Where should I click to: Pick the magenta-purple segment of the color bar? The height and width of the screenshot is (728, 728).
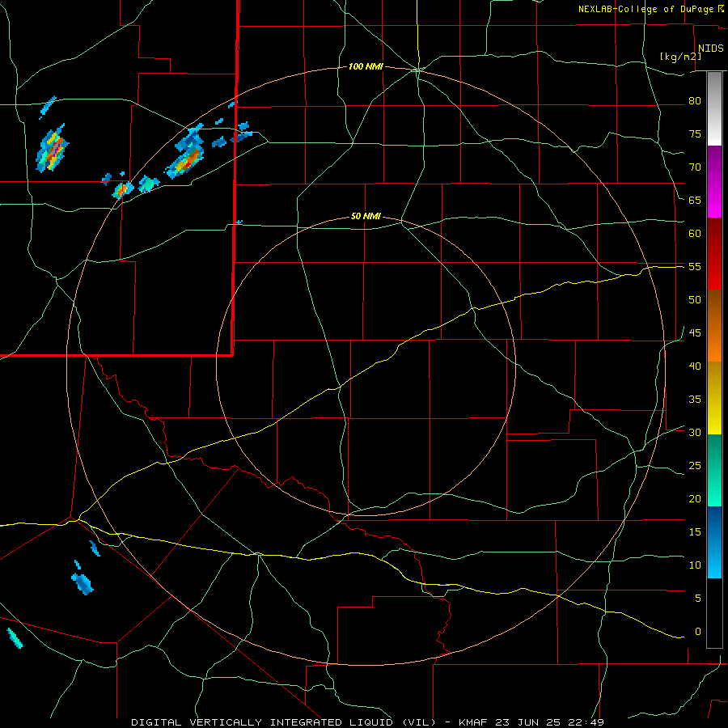[714, 182]
